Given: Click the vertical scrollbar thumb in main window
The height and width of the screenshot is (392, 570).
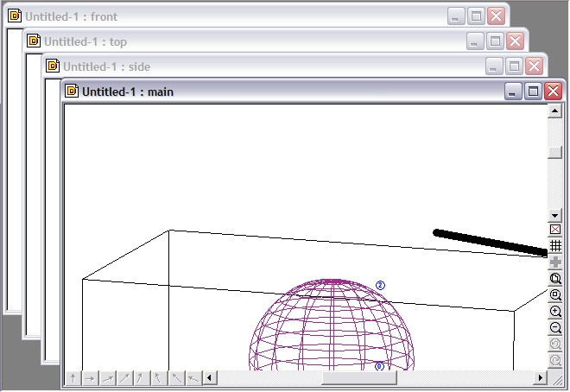Looking at the screenshot, I should pos(554,152).
